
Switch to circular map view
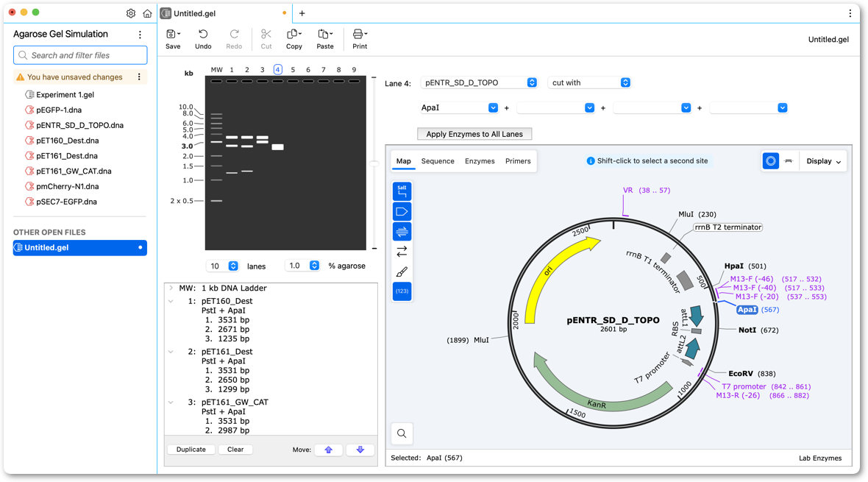tap(771, 161)
